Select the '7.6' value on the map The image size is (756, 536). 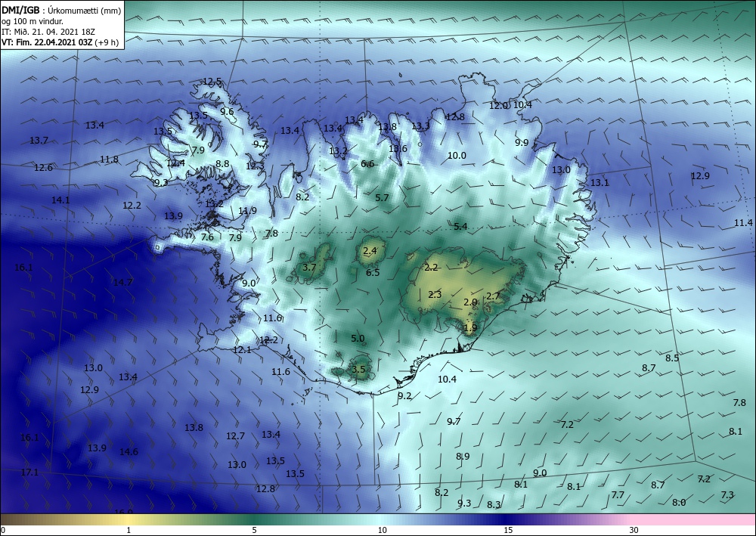click(x=207, y=237)
